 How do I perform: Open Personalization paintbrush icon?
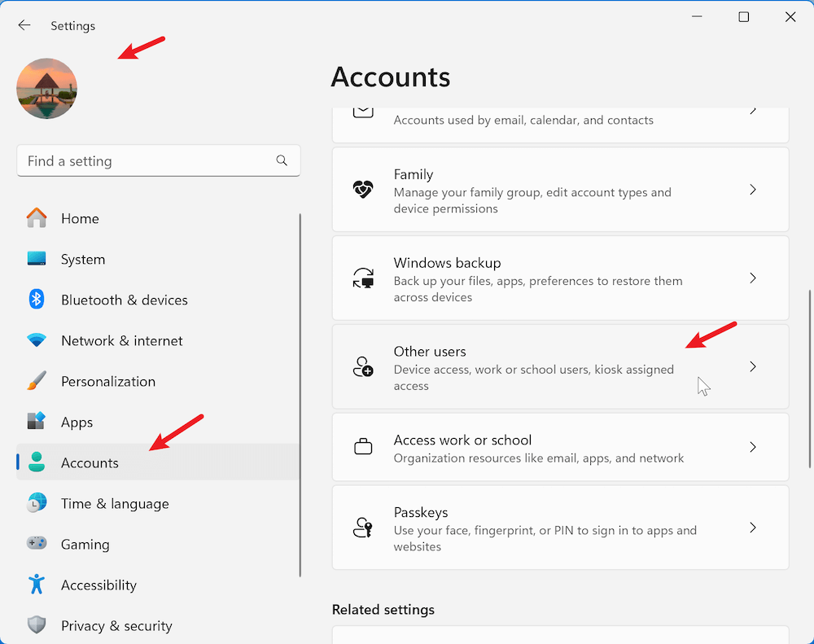pos(37,381)
